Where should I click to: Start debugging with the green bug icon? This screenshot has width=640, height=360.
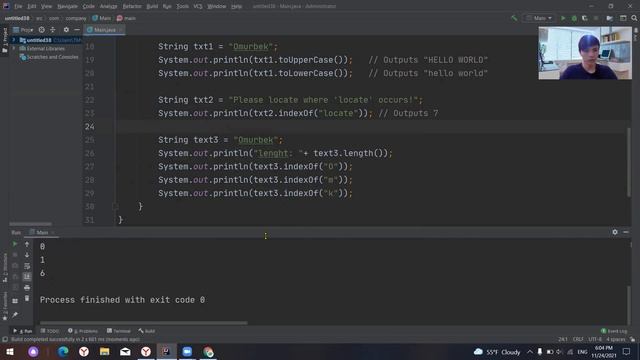[574, 18]
